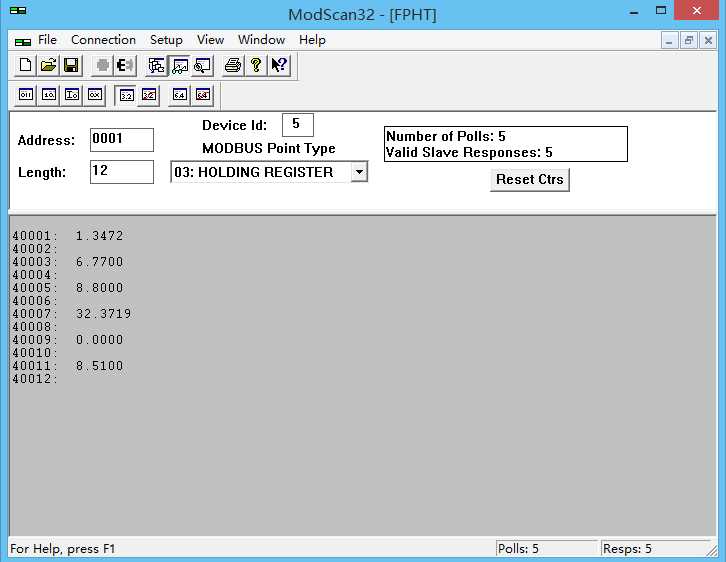
Task: Click the 40012: register row label
Action: [35, 379]
